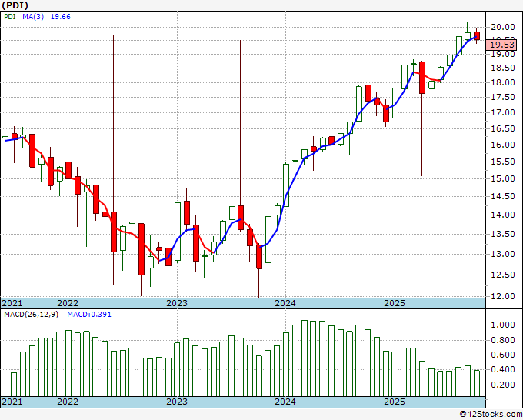
Task: Click the last MACD histogram bar
Action: pyautogui.click(x=477, y=383)
